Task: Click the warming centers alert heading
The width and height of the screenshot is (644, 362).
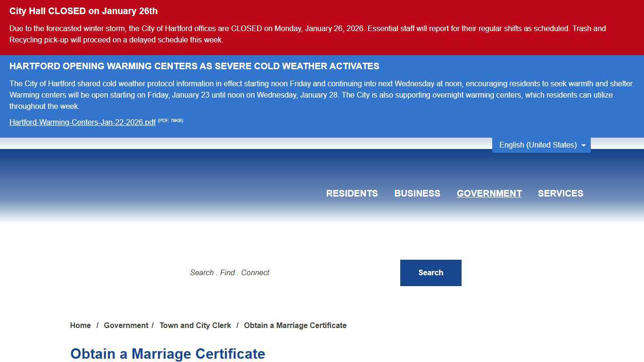Action: click(x=194, y=66)
